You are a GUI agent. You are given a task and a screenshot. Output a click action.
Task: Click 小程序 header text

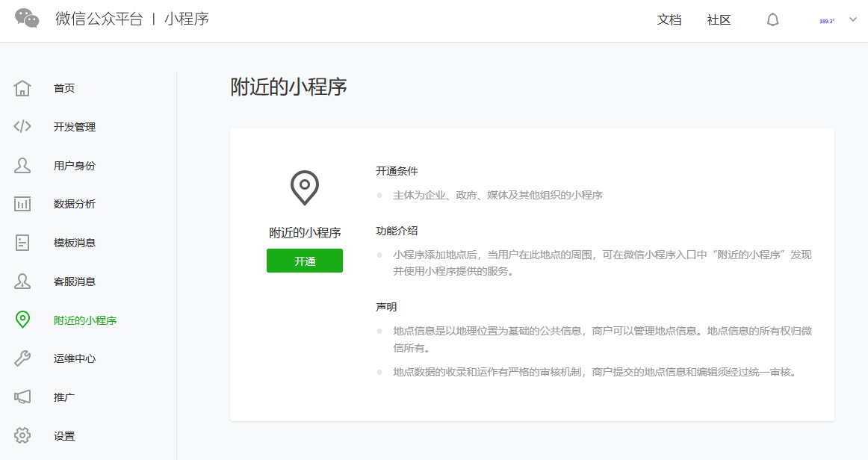click(x=187, y=19)
